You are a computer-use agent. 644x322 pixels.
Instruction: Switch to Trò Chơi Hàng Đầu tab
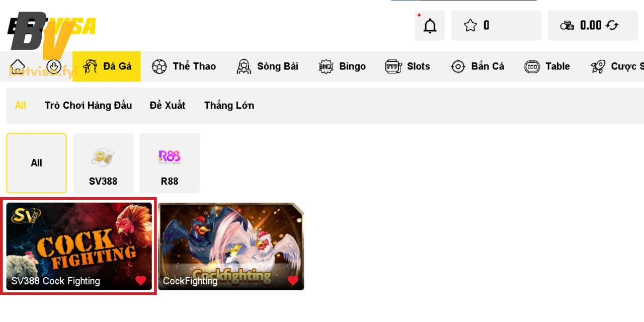(88, 105)
